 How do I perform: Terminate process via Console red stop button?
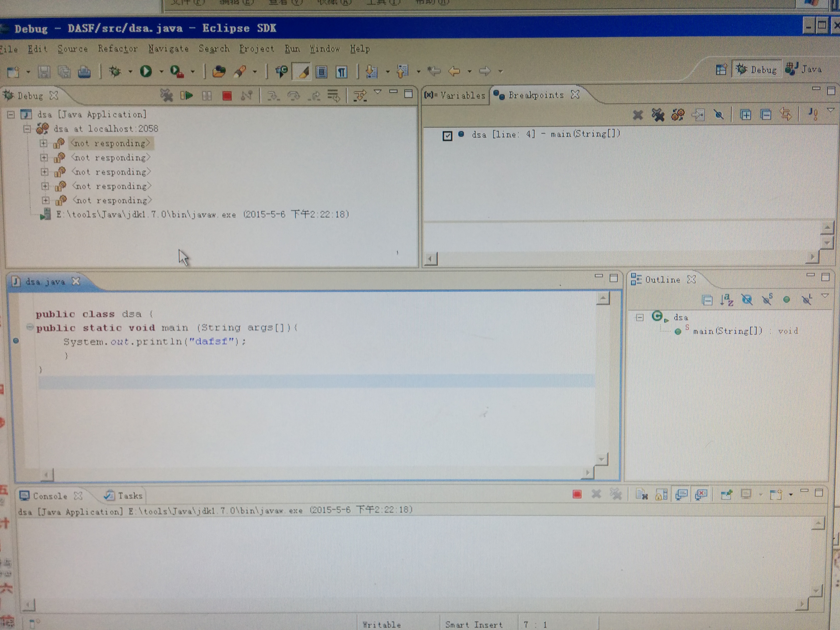577,494
